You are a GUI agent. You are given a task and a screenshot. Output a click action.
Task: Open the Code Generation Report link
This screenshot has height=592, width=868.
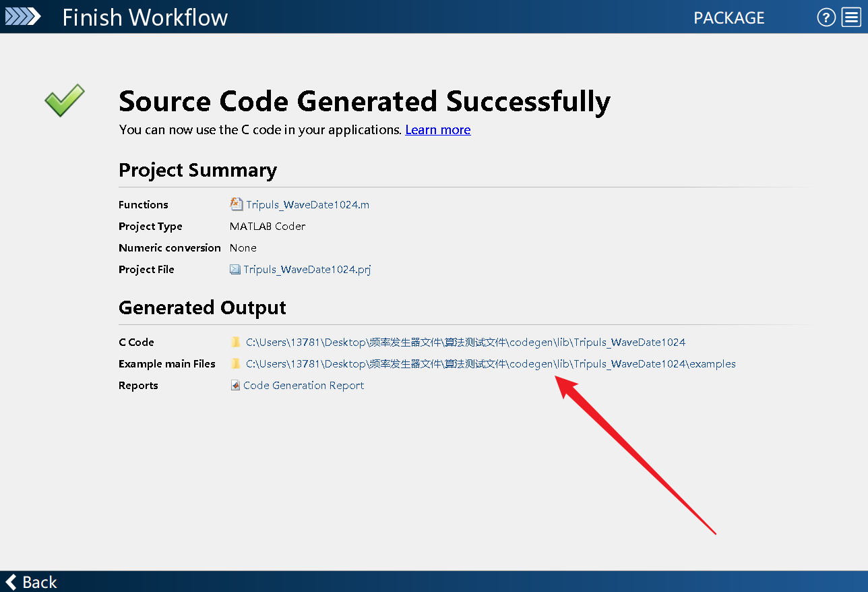[x=303, y=385]
